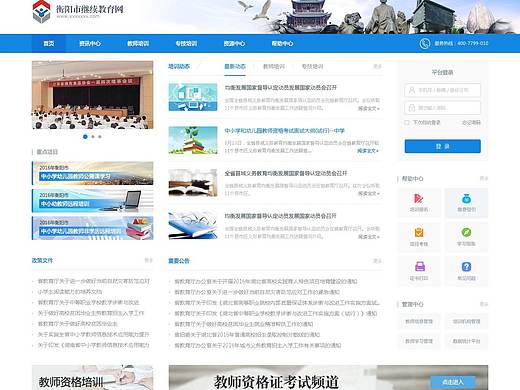Switch to 教师培训 tab under 培训动态
The height and width of the screenshot is (390, 520).
tap(274, 67)
